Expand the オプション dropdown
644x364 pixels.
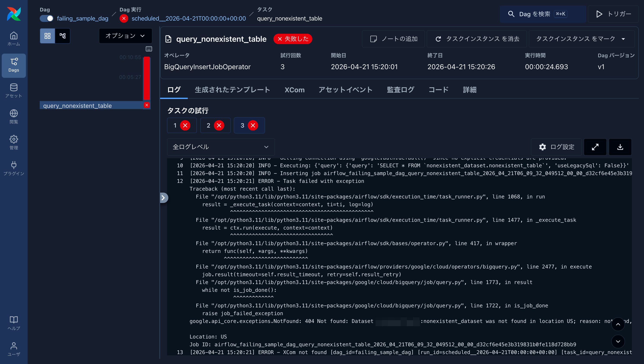coord(125,36)
